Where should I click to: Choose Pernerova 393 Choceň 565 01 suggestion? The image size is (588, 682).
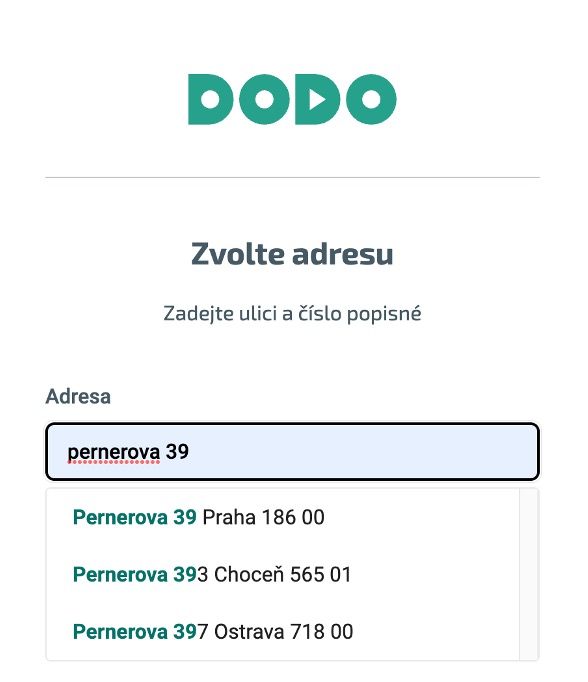283,575
